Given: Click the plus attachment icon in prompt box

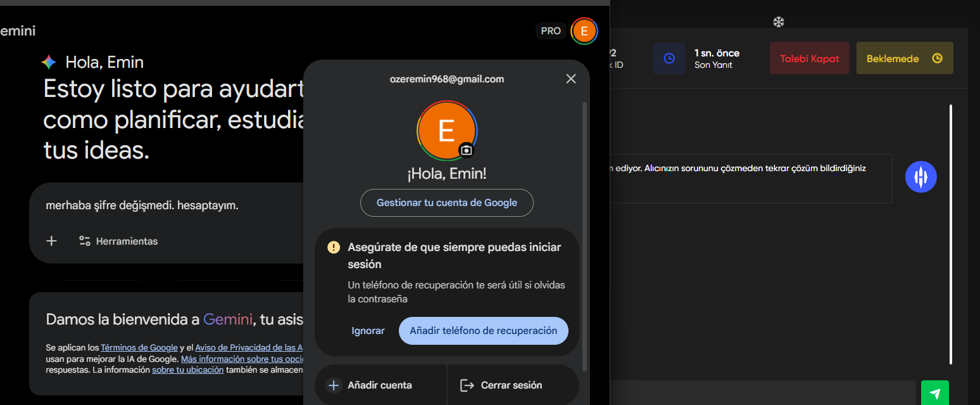Looking at the screenshot, I should 52,241.
